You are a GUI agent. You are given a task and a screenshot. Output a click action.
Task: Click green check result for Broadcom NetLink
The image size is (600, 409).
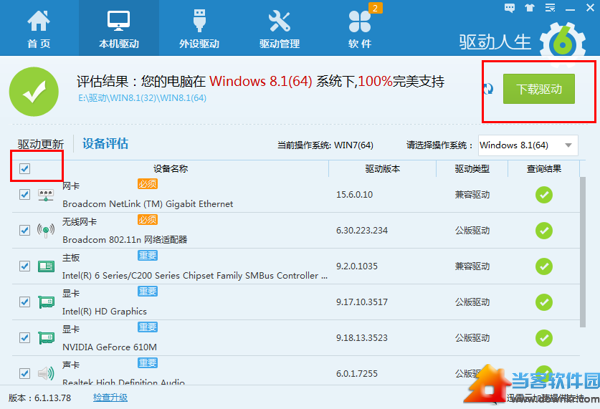[x=544, y=195]
